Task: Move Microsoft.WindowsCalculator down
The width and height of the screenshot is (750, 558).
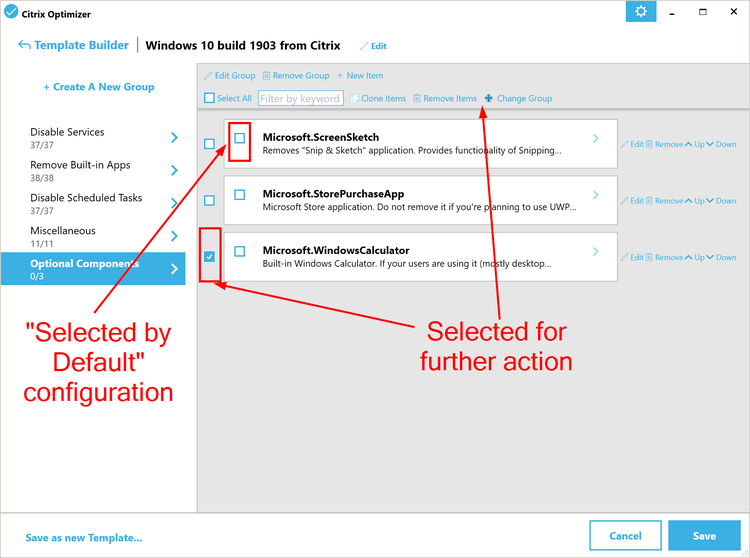Action: point(721,257)
